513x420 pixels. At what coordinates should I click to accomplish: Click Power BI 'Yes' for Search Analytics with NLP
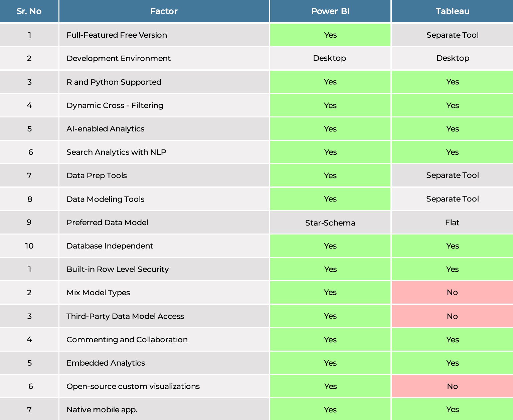point(330,152)
